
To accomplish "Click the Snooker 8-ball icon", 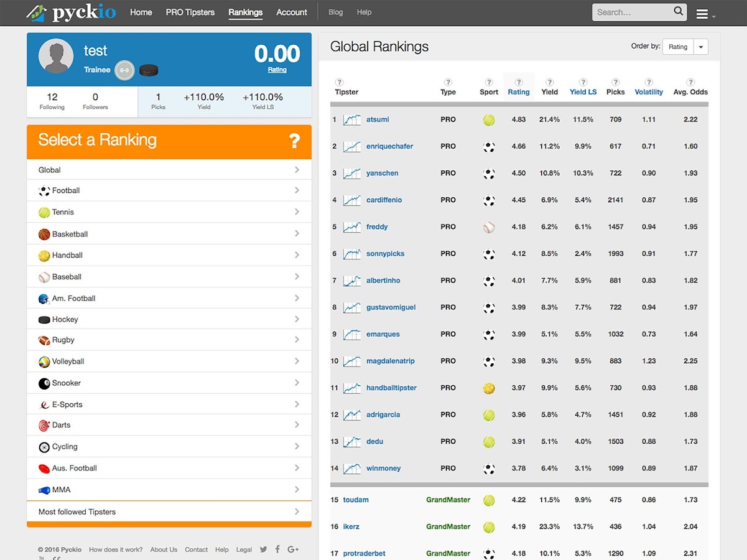I will [44, 383].
